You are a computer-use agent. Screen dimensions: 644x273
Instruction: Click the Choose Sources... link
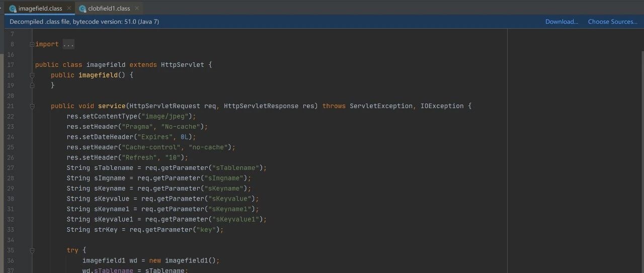click(x=612, y=22)
